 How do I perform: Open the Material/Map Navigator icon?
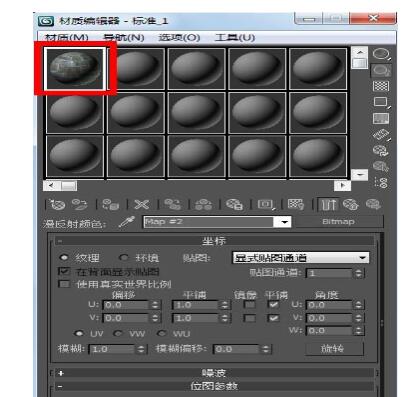[381, 182]
